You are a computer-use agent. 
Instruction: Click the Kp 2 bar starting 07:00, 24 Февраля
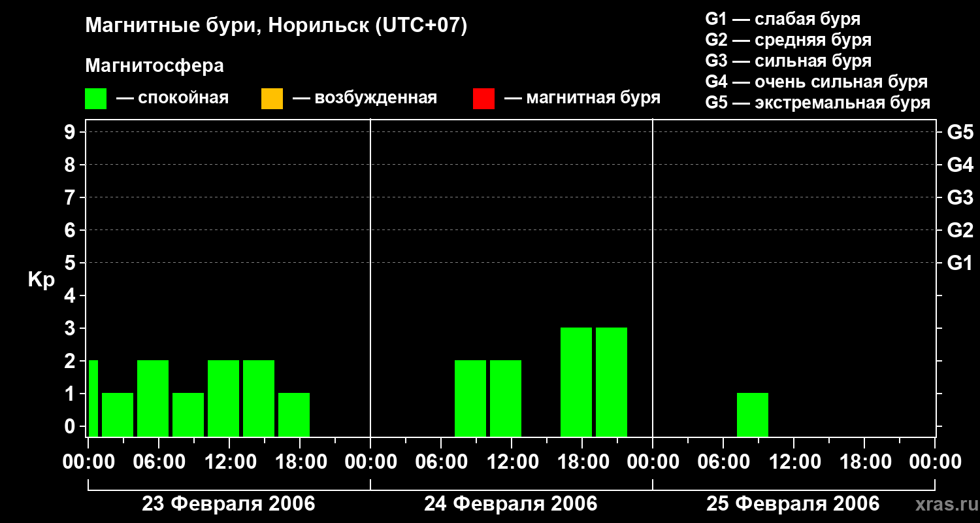tap(470, 398)
